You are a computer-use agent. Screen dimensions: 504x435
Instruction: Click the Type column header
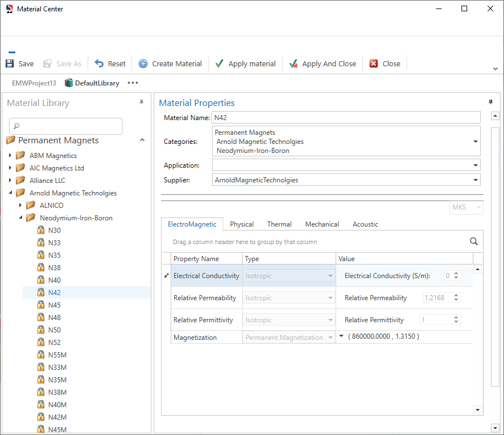pyautogui.click(x=289, y=259)
